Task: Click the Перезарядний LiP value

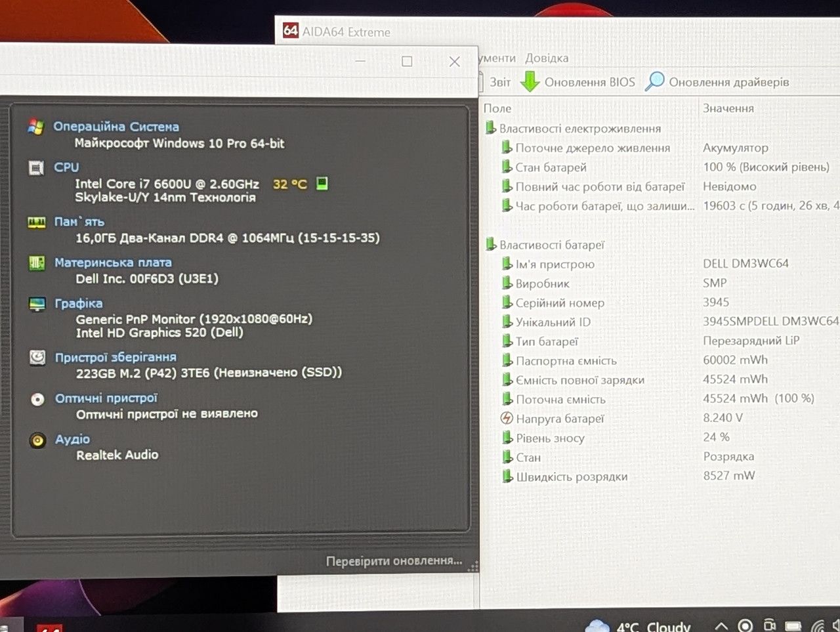Action: tap(751, 341)
